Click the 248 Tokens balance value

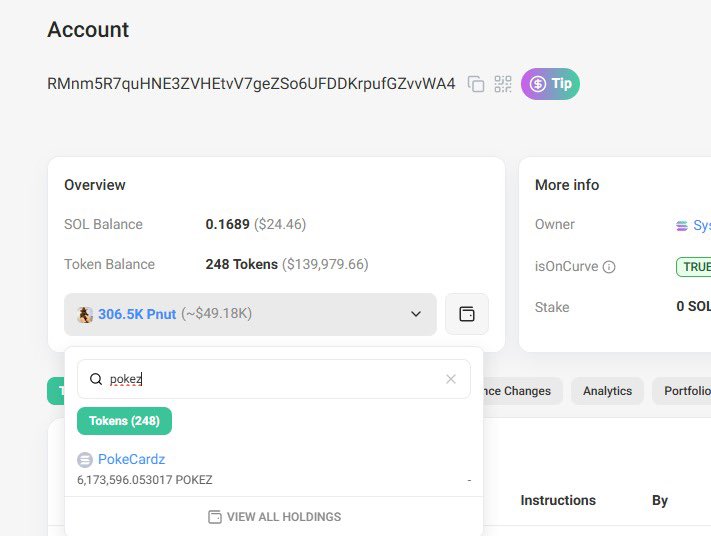(242, 264)
